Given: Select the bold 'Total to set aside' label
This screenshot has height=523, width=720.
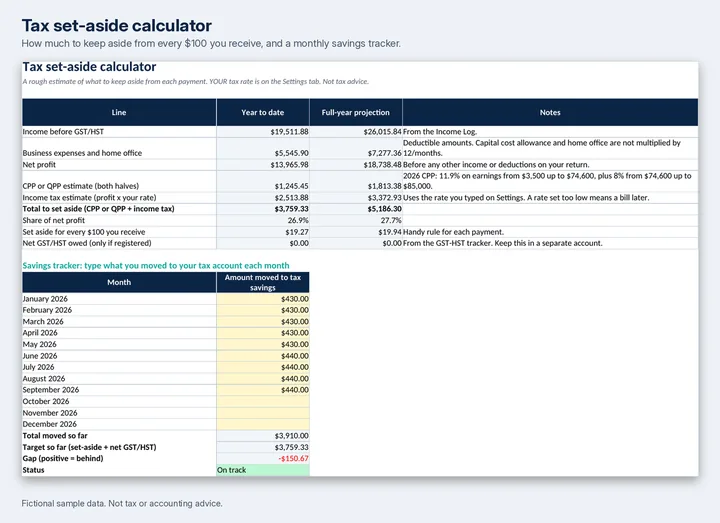Looking at the screenshot, I should pos(98,209).
